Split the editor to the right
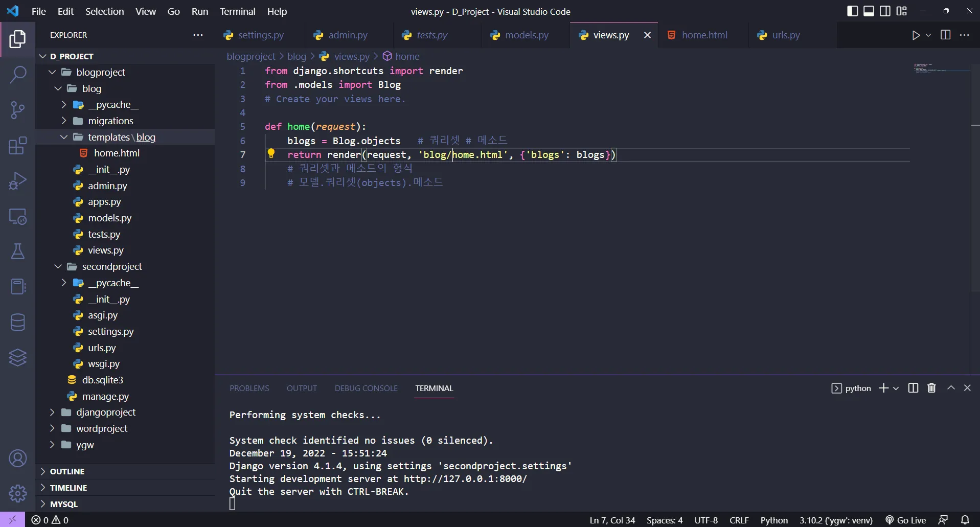Image resolution: width=980 pixels, height=527 pixels. (945, 35)
